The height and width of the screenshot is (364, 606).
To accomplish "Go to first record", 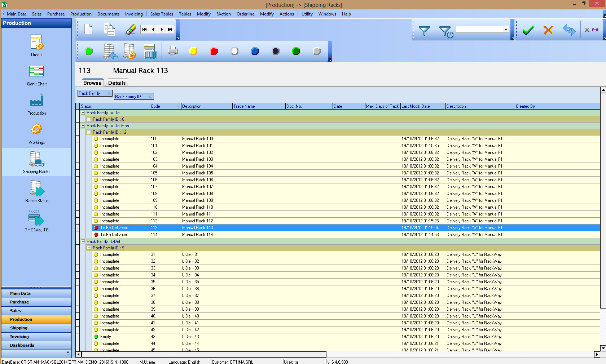I will click(x=144, y=30).
